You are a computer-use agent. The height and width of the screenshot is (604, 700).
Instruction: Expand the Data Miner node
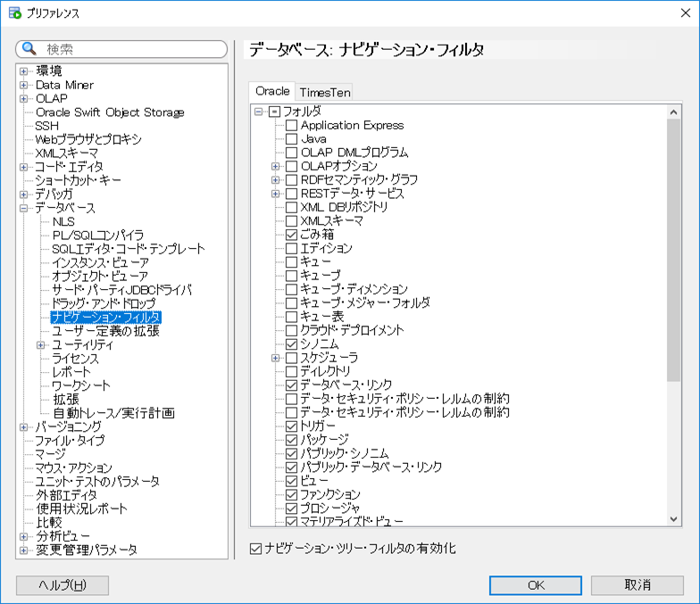(x=23, y=85)
